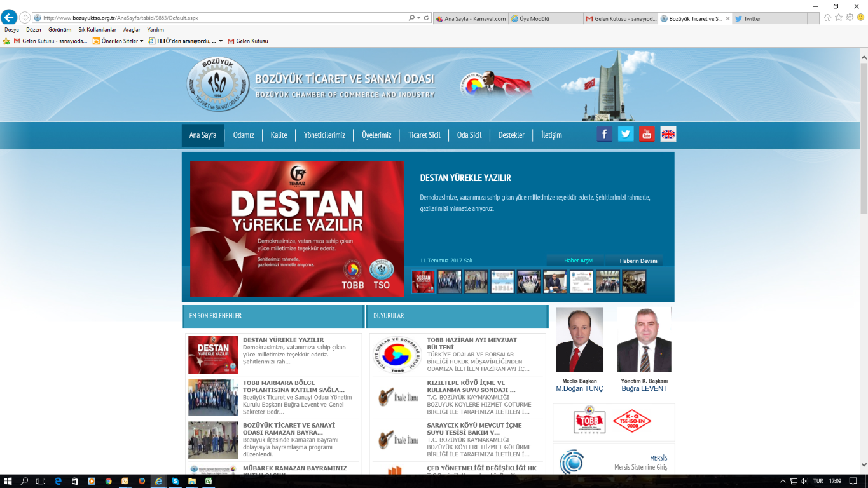
Task: Open Kalite navigation item
Action: pos(279,135)
